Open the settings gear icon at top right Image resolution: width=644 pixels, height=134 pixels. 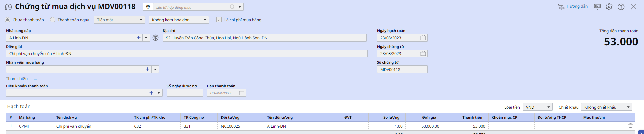pyautogui.click(x=609, y=7)
